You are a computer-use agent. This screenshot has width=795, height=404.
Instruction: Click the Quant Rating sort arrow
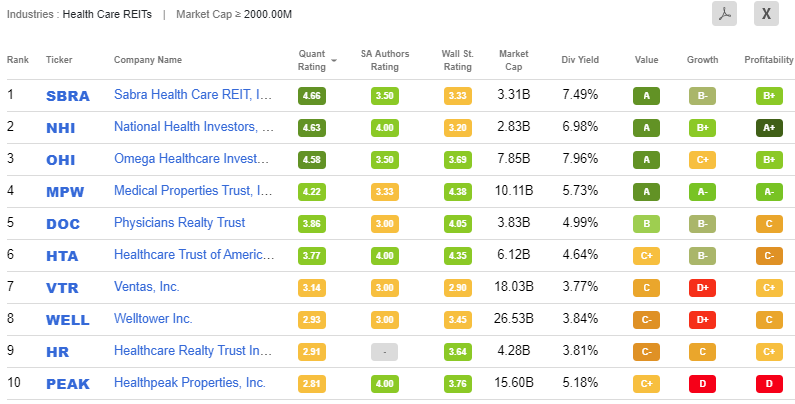point(334,60)
